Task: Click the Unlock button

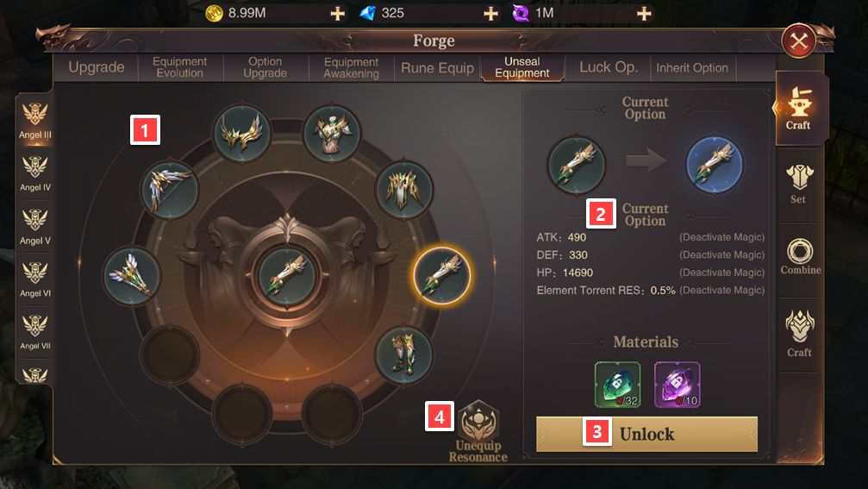Action: 646,434
